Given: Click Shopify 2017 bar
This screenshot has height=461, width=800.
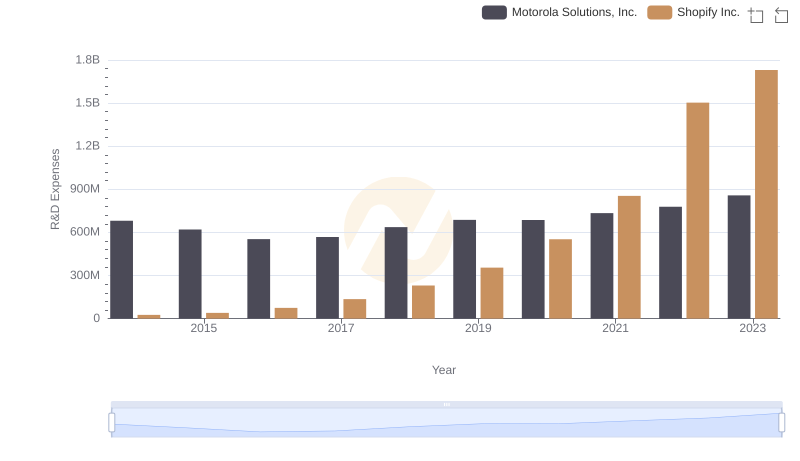Looking at the screenshot, I should coord(355,309).
